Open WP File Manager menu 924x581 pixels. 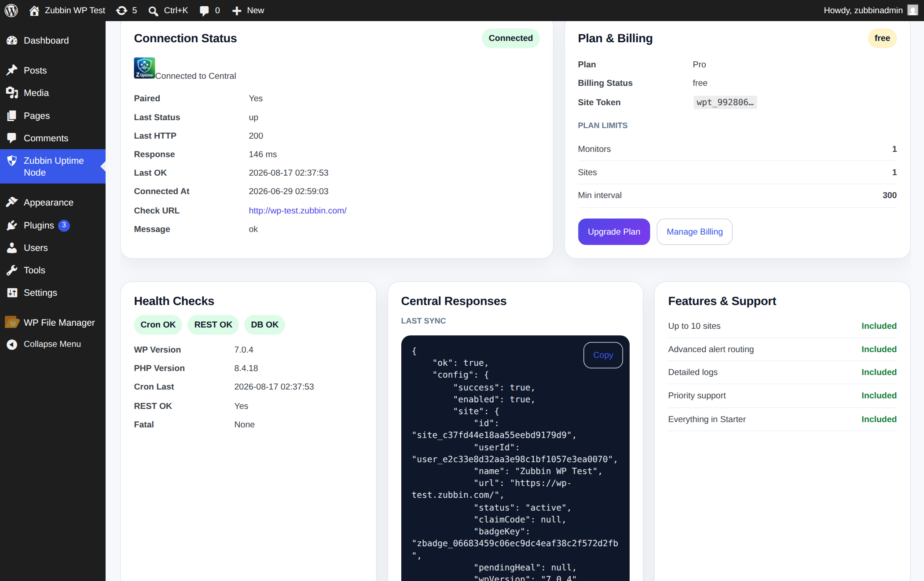(x=53, y=323)
